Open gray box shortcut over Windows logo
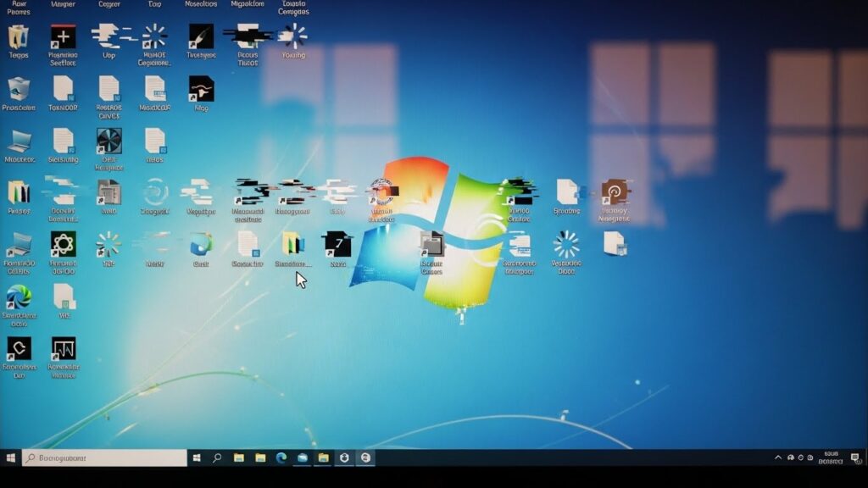The image size is (868, 488). (431, 245)
